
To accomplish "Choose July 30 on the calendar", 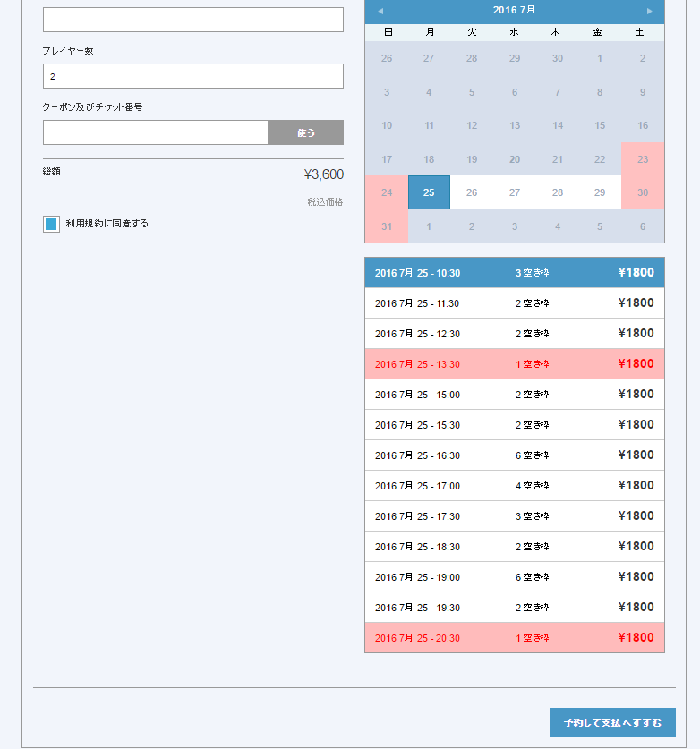I will coord(643,192).
